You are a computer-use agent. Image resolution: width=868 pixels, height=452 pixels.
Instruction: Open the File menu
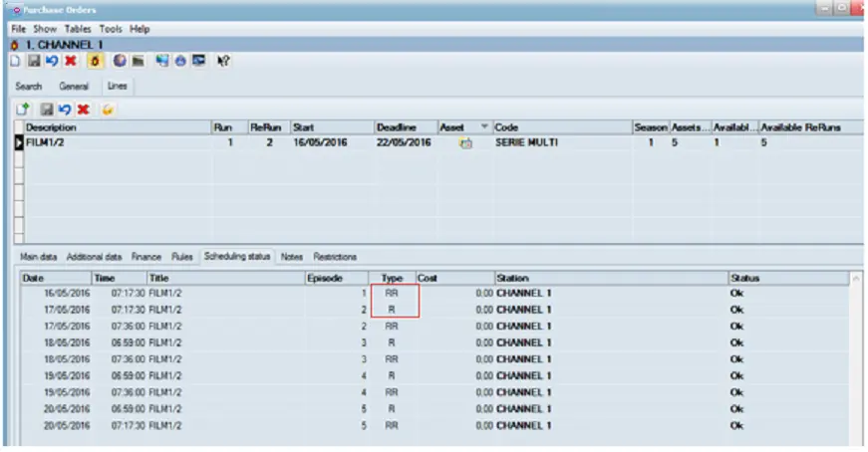pos(18,30)
